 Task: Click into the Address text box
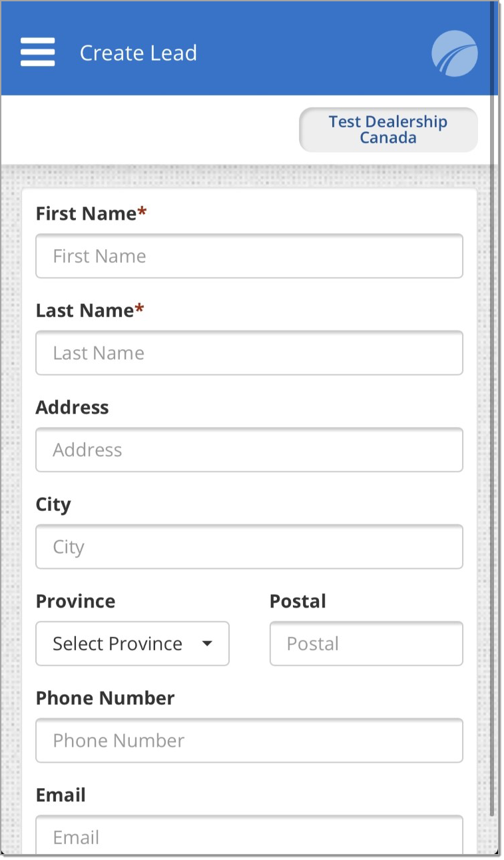(x=249, y=450)
